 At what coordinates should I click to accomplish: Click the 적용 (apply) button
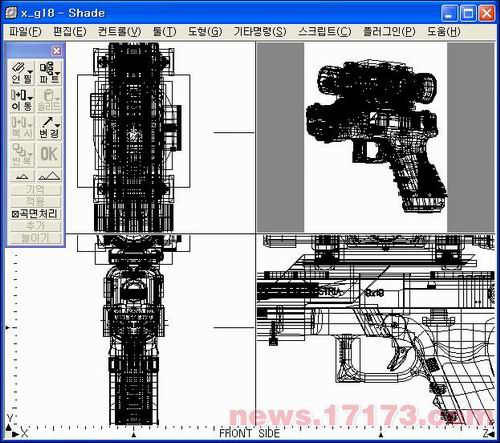click(36, 202)
